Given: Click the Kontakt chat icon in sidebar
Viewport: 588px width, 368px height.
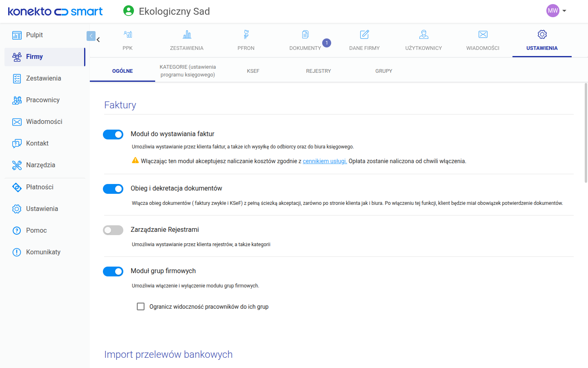Looking at the screenshot, I should (17, 144).
